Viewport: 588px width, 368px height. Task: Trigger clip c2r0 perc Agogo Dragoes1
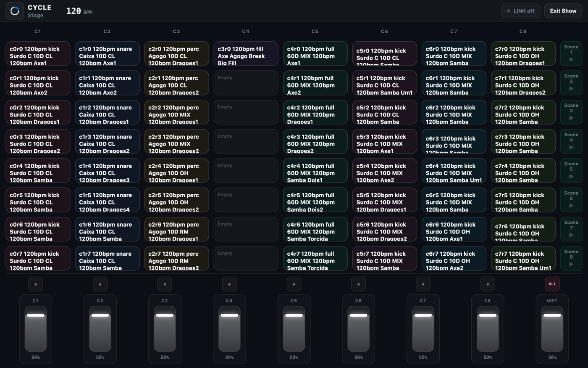click(176, 53)
